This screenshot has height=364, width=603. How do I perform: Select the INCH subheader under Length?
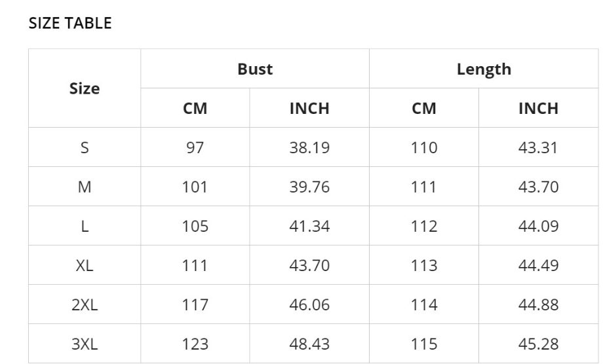tap(538, 108)
